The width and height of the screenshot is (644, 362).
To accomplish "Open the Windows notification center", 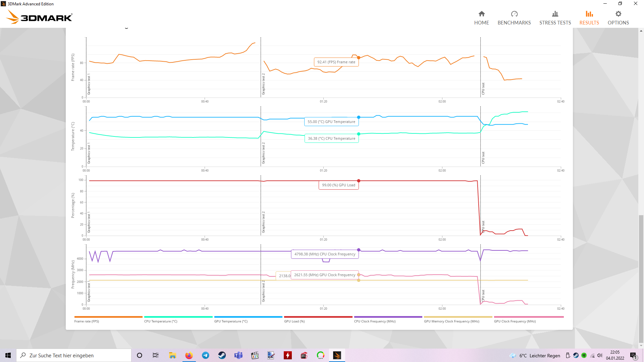I will pyautogui.click(x=633, y=355).
